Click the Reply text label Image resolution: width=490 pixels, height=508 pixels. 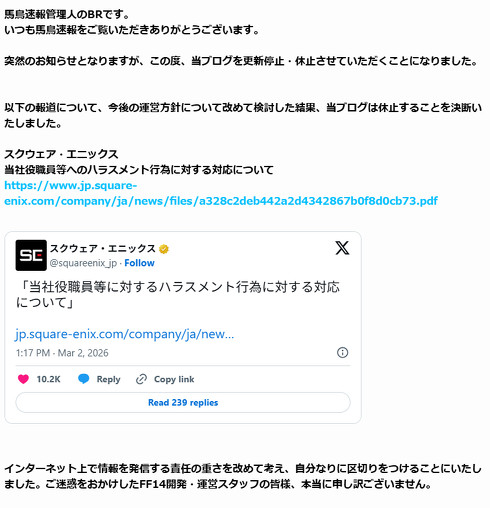108,379
